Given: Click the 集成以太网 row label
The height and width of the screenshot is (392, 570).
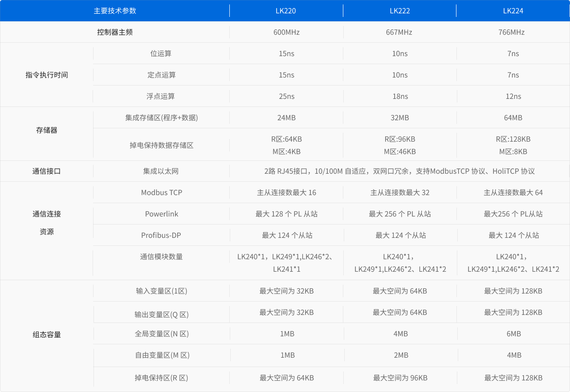Looking at the screenshot, I should pyautogui.click(x=161, y=171).
